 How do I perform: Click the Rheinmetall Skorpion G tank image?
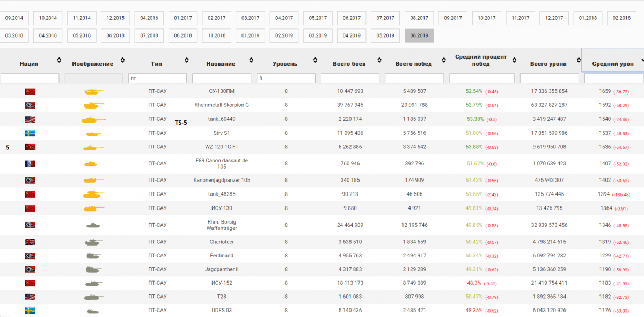pos(94,105)
